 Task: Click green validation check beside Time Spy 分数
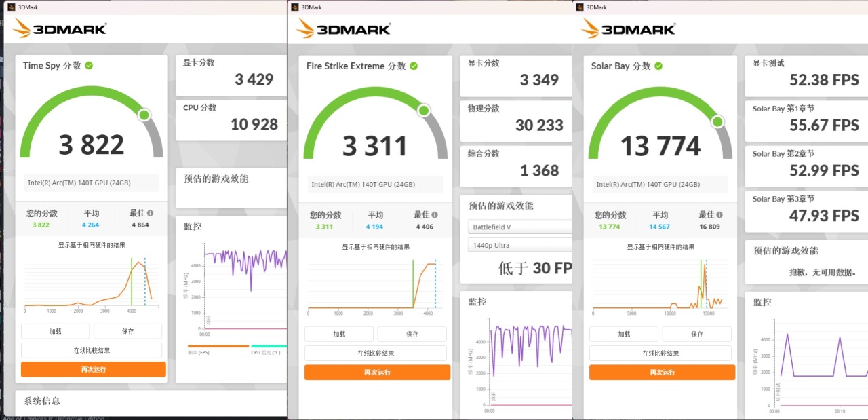pyautogui.click(x=89, y=66)
